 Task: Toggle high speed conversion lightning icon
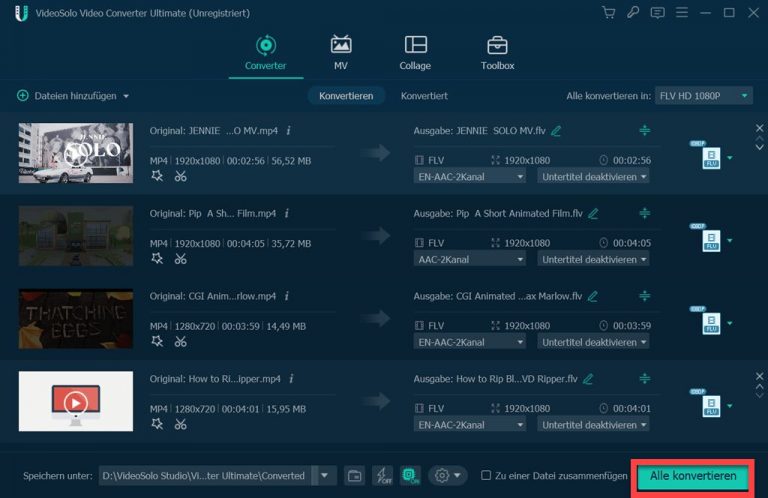(x=383, y=475)
